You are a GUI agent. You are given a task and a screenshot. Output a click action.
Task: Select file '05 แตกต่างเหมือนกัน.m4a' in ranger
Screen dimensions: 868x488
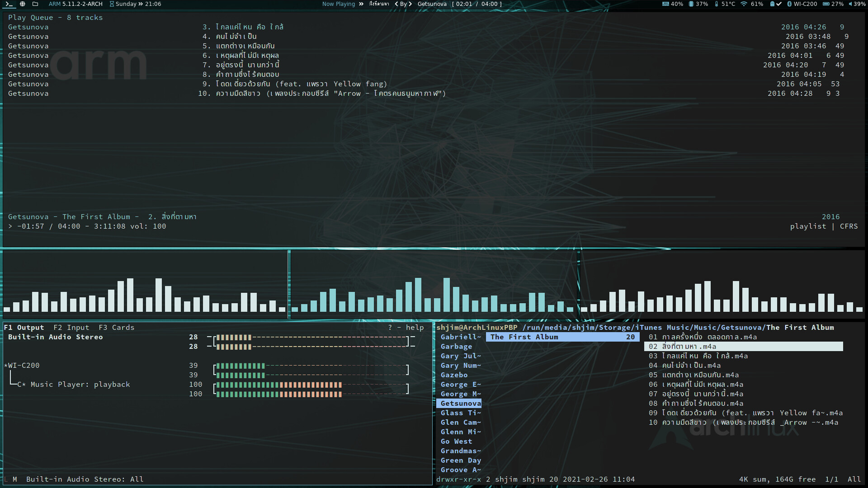point(694,375)
